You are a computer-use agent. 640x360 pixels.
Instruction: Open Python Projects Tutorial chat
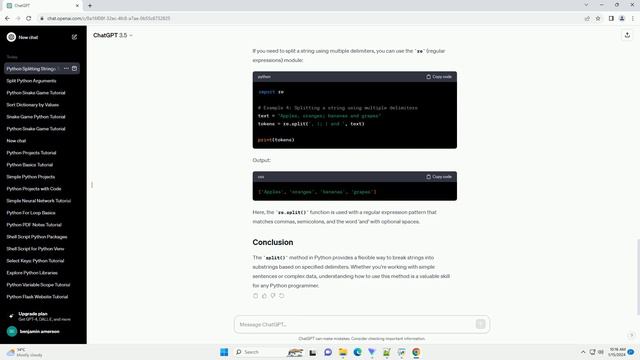(31, 153)
